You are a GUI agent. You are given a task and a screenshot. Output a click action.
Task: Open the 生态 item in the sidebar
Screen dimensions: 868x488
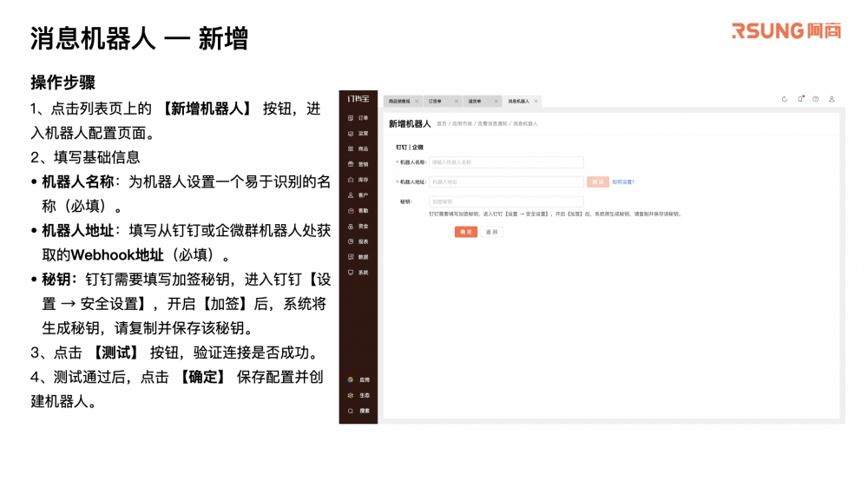tap(358, 395)
